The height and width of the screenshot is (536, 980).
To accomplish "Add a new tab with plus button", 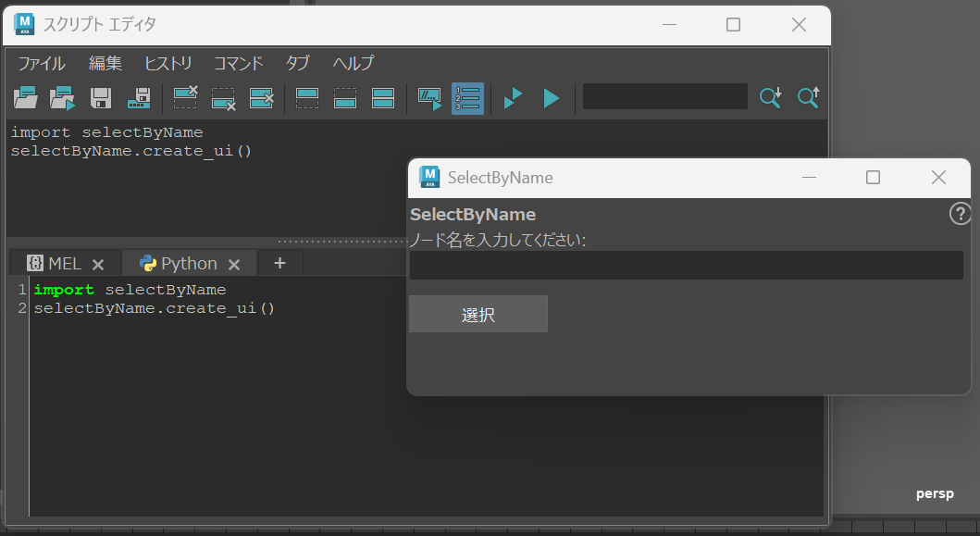I will 279,264.
